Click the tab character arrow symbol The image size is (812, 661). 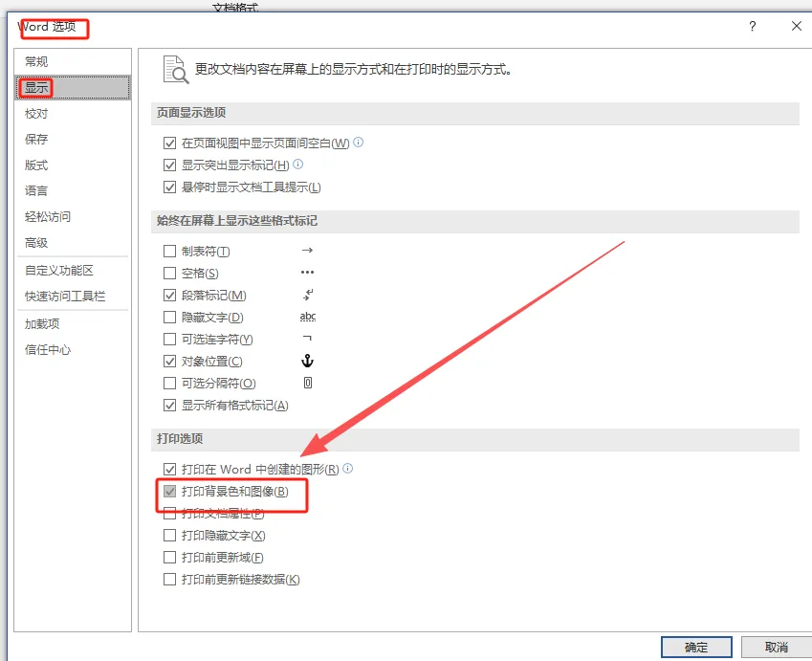click(x=307, y=251)
